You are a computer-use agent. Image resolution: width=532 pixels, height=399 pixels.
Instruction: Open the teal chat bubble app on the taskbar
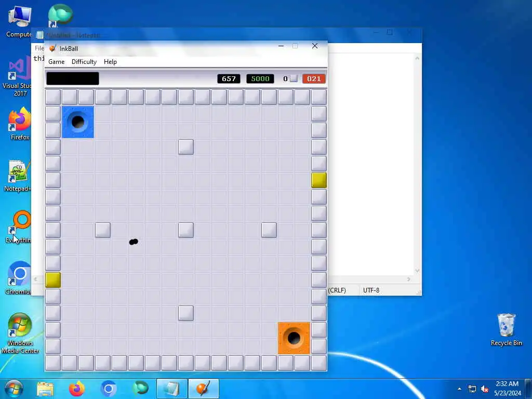pyautogui.click(x=140, y=389)
